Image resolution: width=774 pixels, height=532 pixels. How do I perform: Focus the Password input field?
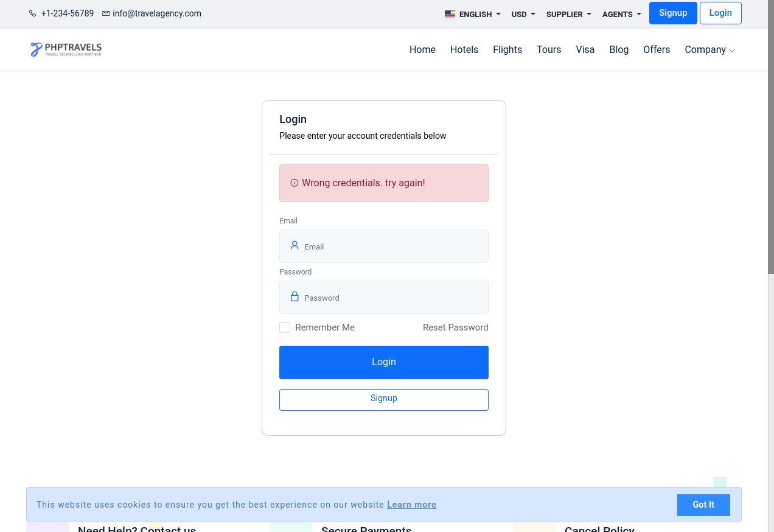click(392, 298)
